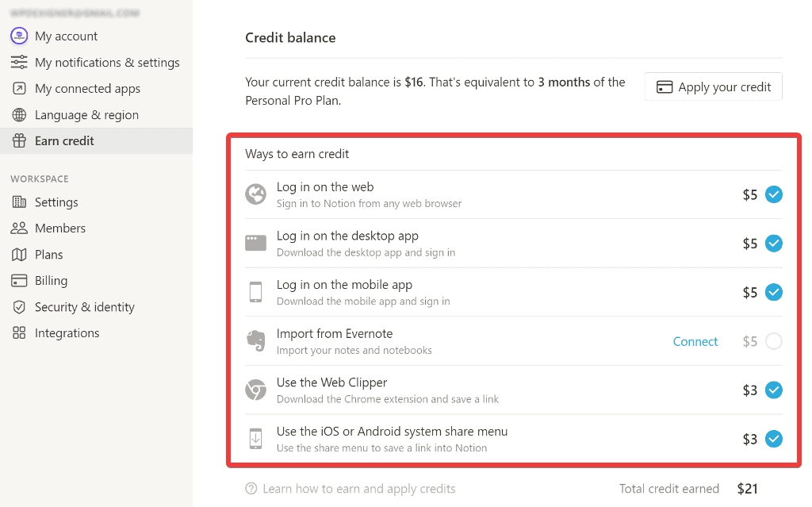The height and width of the screenshot is (507, 812).
Task: Toggle the Log in on the web checkmark
Action: 774,194
